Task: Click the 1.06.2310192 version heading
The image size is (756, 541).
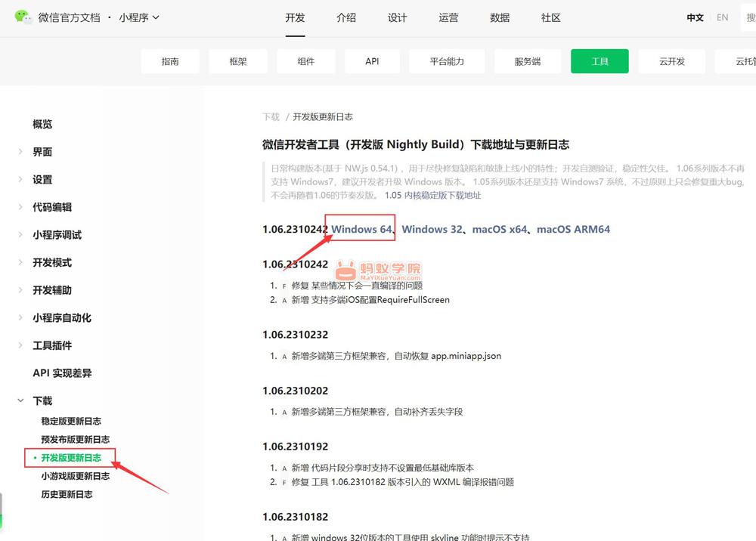Action: [295, 447]
